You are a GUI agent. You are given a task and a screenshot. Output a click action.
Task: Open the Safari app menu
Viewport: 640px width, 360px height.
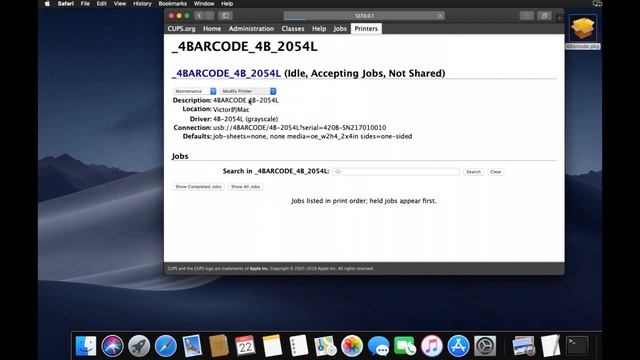[x=66, y=4]
